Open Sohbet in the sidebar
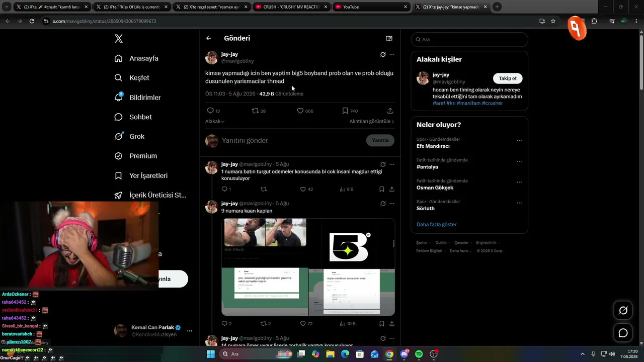The height and width of the screenshot is (362, 644). tap(133, 117)
